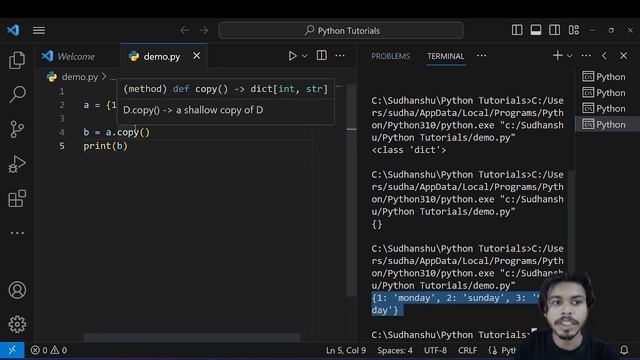
Task: Open the Explorer view in activity bar
Action: click(17, 60)
